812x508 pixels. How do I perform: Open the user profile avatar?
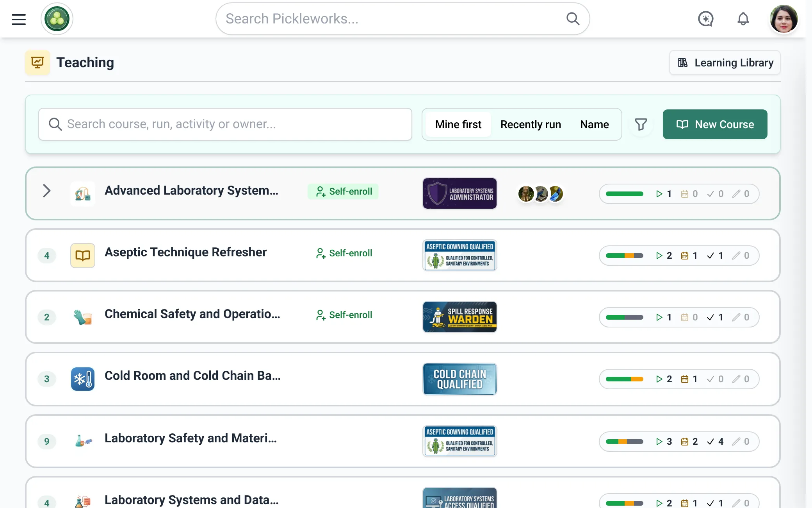tap(784, 19)
